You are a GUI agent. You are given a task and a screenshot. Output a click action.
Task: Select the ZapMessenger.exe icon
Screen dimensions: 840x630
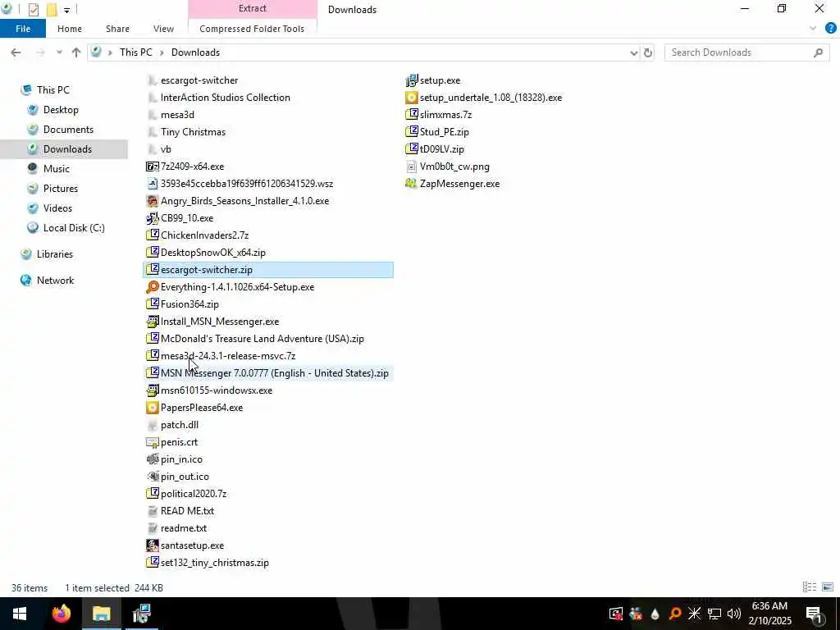411,184
